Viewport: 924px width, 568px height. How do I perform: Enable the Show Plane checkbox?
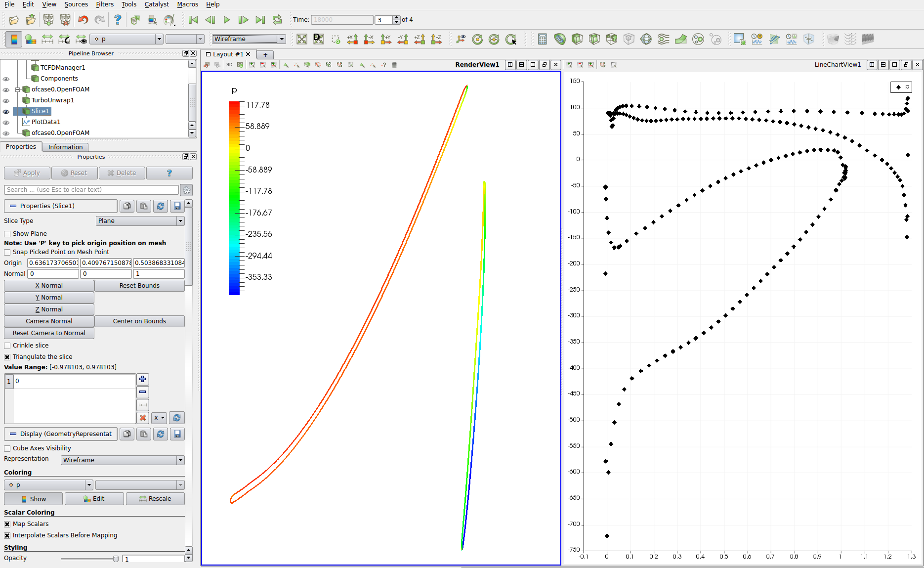pyautogui.click(x=7, y=234)
